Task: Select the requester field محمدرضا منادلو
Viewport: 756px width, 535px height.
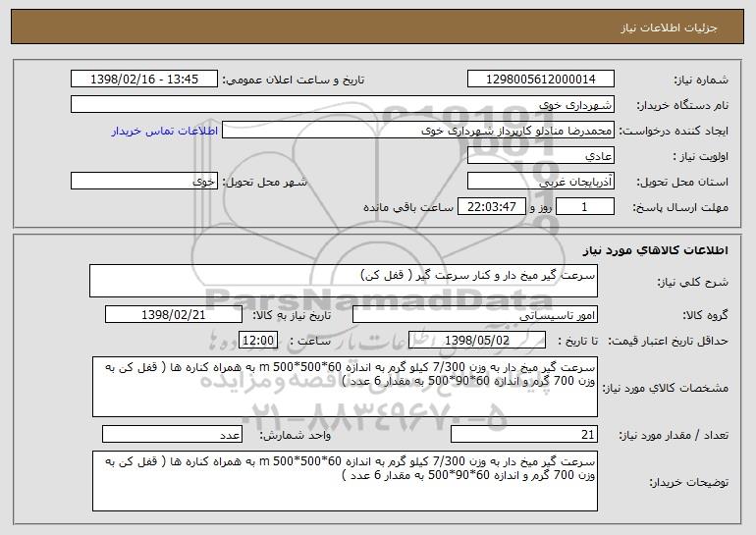Action: point(418,131)
